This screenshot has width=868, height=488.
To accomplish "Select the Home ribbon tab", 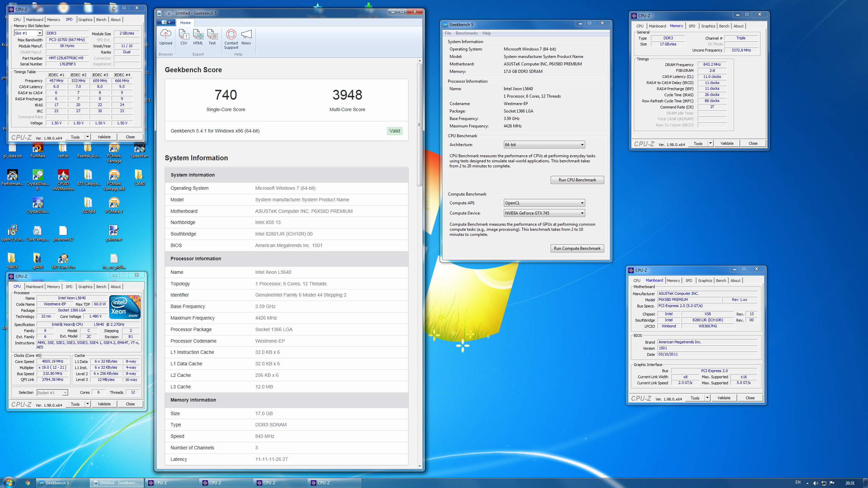I will pyautogui.click(x=185, y=23).
